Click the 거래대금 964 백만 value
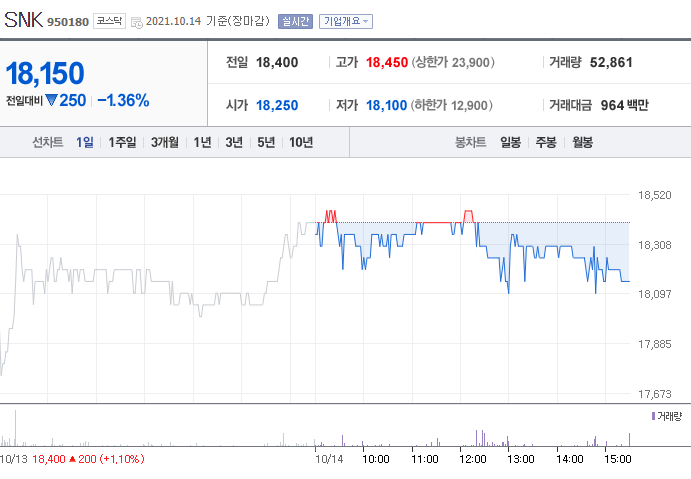The height and width of the screenshot is (479, 691). coord(624,105)
